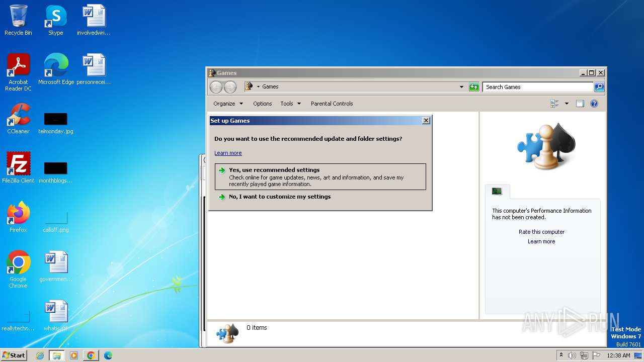Click Learn more under Rate this computer

coord(541,241)
